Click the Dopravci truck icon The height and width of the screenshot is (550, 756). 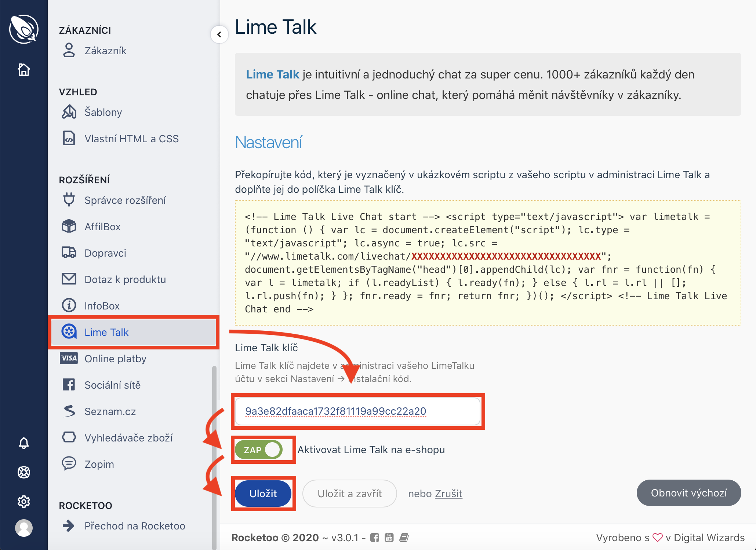pos(69,253)
